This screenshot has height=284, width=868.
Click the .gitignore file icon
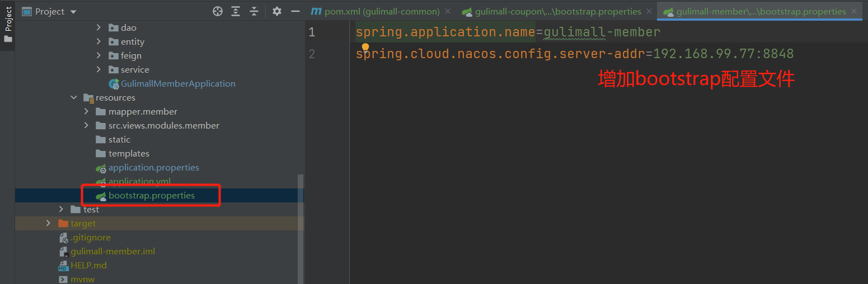(x=63, y=237)
